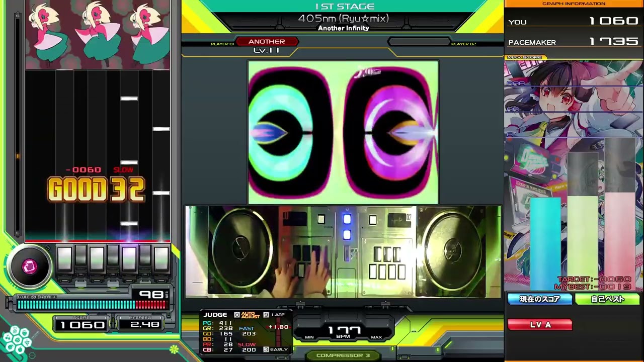Select the PLAYER 02 empty slot

pyautogui.click(x=418, y=42)
